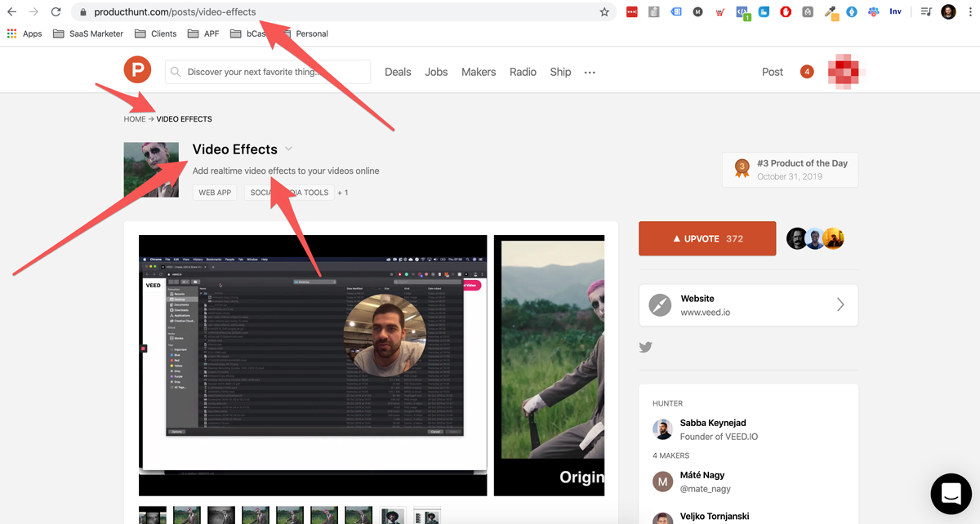Click the Twitter bird icon
Viewport: 980px width, 524px height.
(645, 347)
